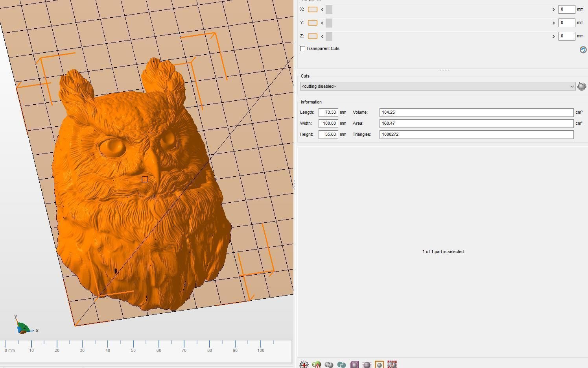Image resolution: width=588 pixels, height=368 pixels.
Task: Click the '1 of 1 part is selected.' text
Action: [444, 251]
